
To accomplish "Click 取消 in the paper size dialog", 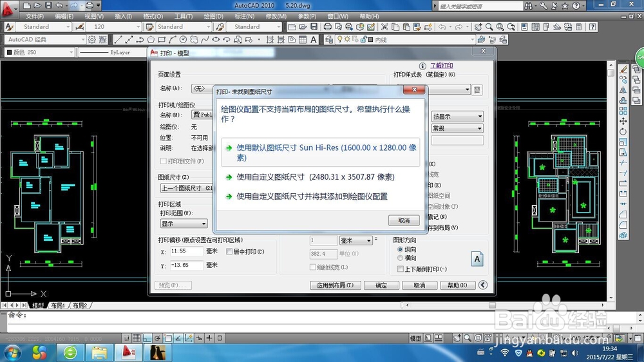I will click(x=404, y=220).
